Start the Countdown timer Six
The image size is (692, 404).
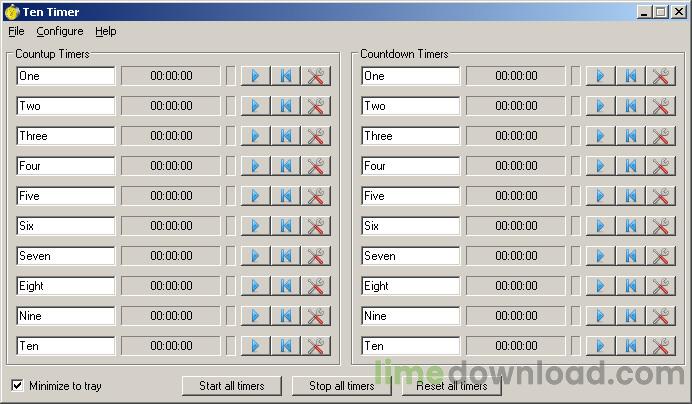(x=600, y=226)
